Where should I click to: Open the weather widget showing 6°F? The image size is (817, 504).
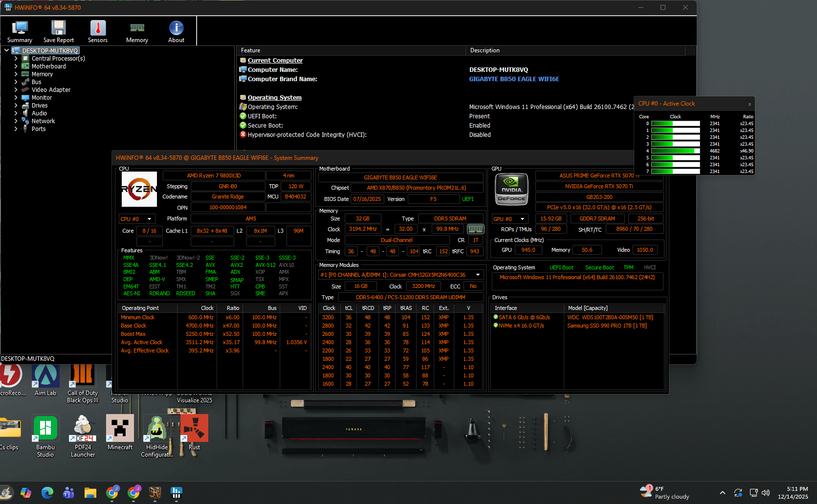(x=665, y=493)
